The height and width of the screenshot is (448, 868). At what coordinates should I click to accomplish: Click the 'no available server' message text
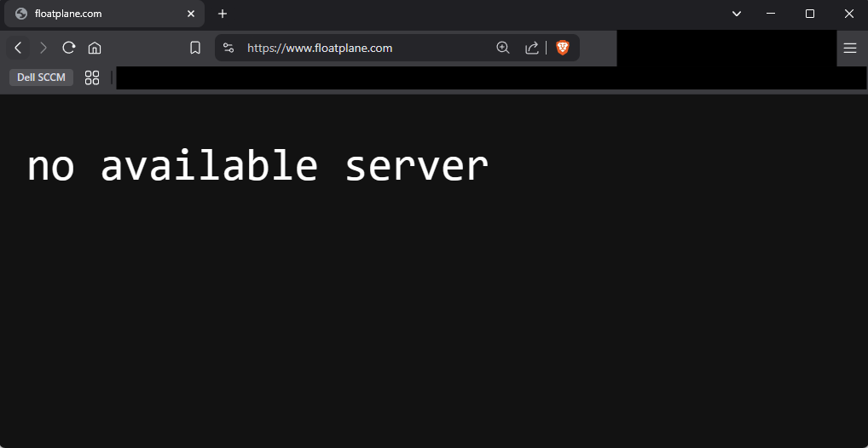coord(258,166)
